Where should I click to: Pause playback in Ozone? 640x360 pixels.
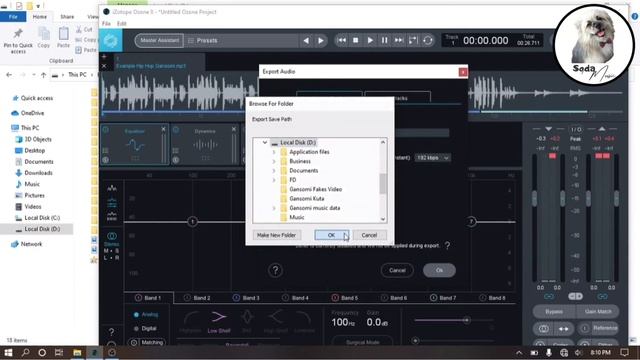[384, 40]
